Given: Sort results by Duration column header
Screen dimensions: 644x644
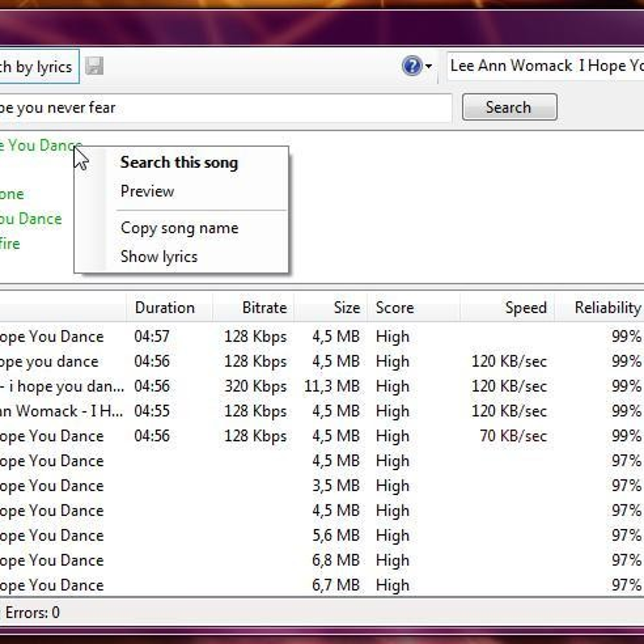Looking at the screenshot, I should (169, 308).
